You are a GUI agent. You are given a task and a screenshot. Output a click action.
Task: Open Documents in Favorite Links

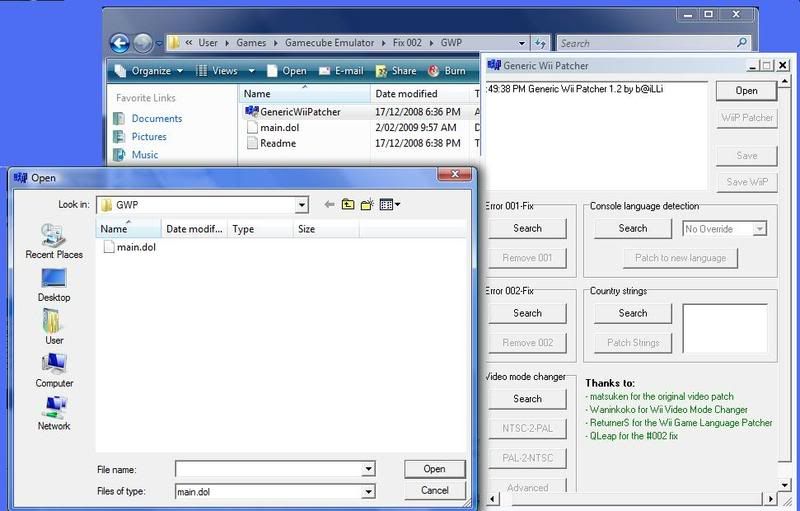click(x=148, y=118)
